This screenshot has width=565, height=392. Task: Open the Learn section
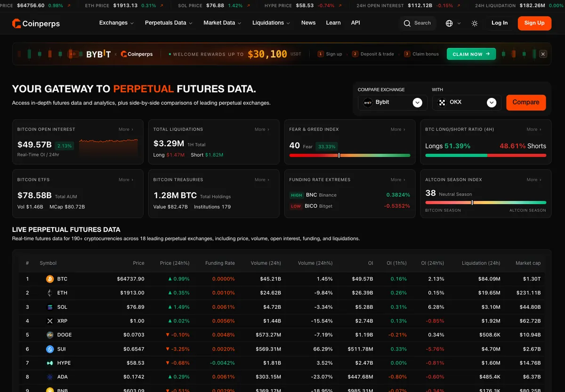tap(333, 23)
